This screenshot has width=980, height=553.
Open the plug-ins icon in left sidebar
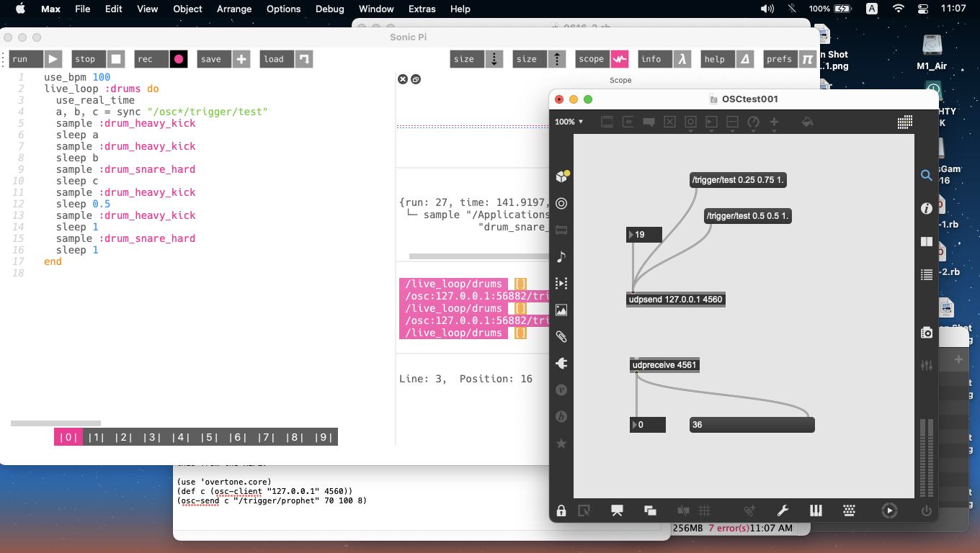click(x=561, y=364)
